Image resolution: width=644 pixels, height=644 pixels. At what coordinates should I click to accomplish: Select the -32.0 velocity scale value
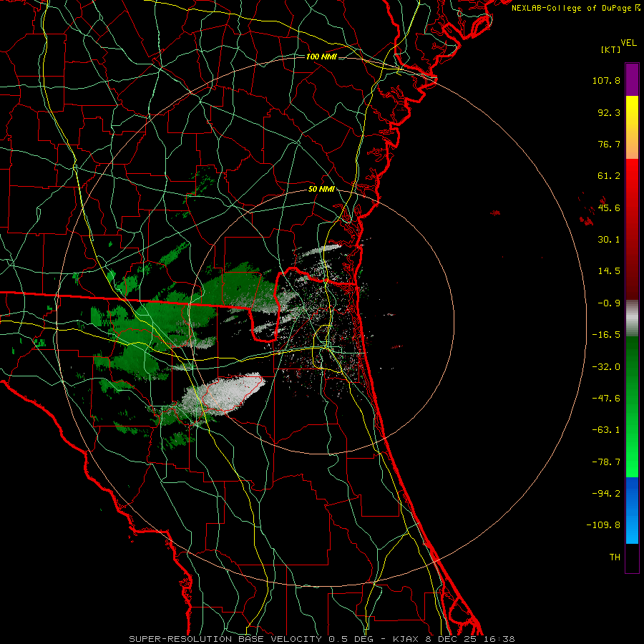click(x=606, y=367)
